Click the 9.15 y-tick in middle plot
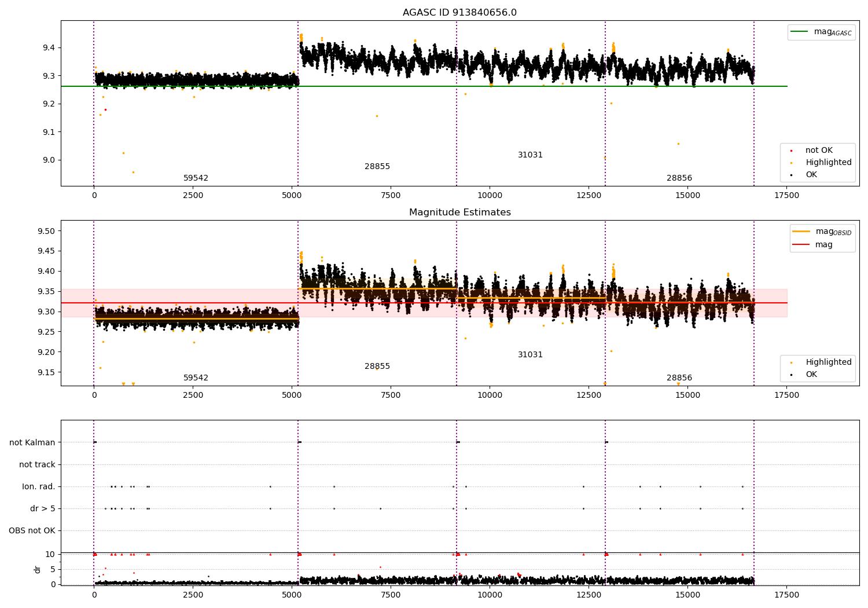The width and height of the screenshot is (868, 608). click(47, 372)
